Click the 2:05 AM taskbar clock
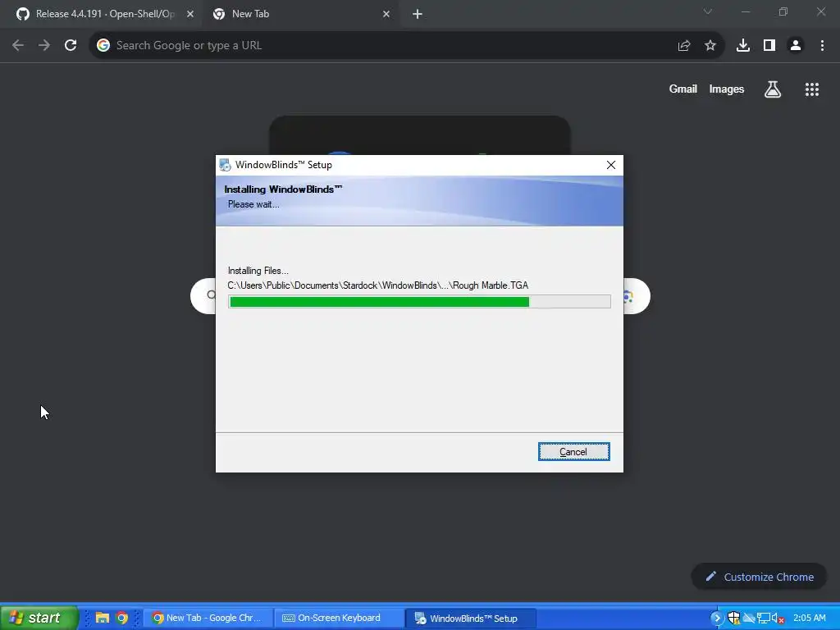Screen dimensions: 840x630 [x=810, y=618]
